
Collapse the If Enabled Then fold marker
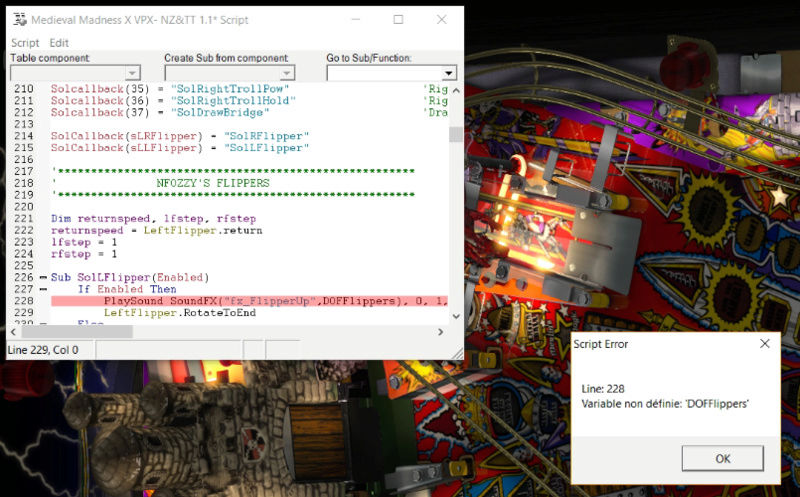click(43, 289)
